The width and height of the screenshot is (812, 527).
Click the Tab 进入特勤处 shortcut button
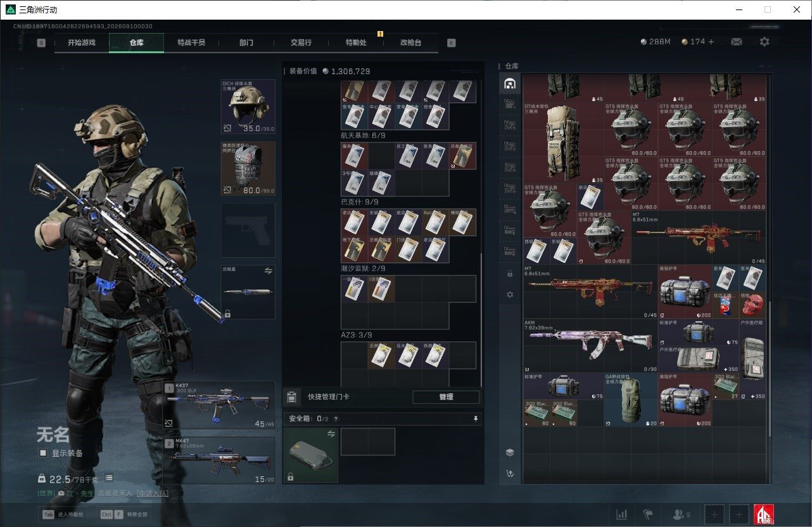tap(65, 514)
